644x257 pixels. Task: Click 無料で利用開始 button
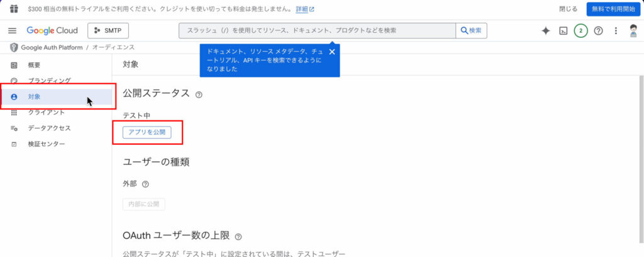tap(613, 9)
